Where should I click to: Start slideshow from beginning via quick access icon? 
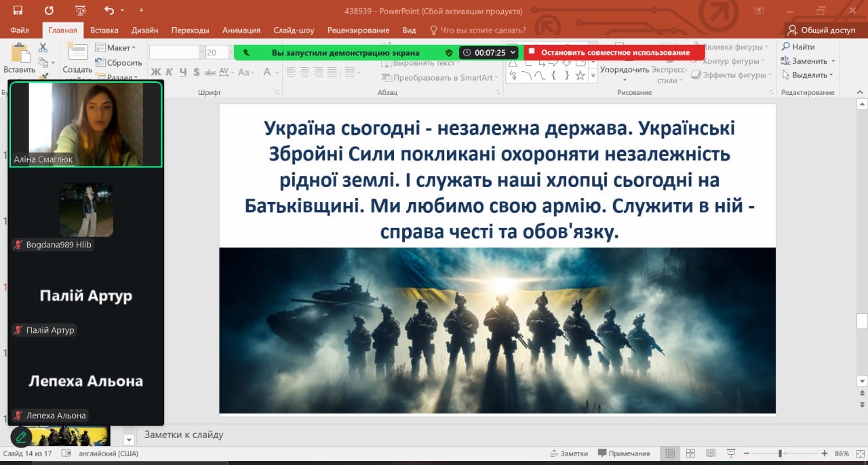(81, 11)
